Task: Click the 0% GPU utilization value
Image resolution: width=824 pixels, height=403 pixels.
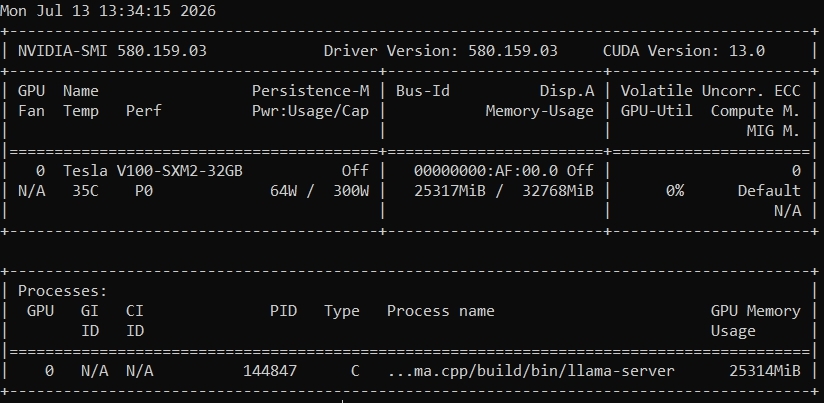Action: coord(675,191)
